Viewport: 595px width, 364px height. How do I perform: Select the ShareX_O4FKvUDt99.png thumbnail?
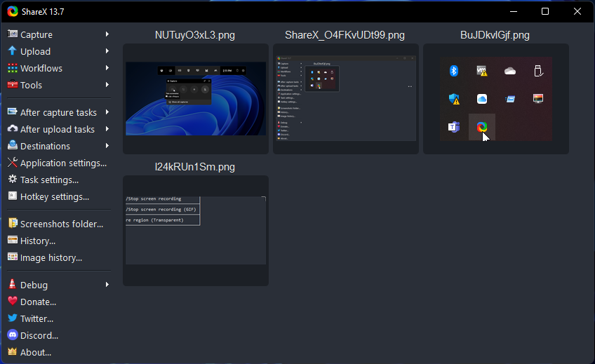tap(346, 99)
